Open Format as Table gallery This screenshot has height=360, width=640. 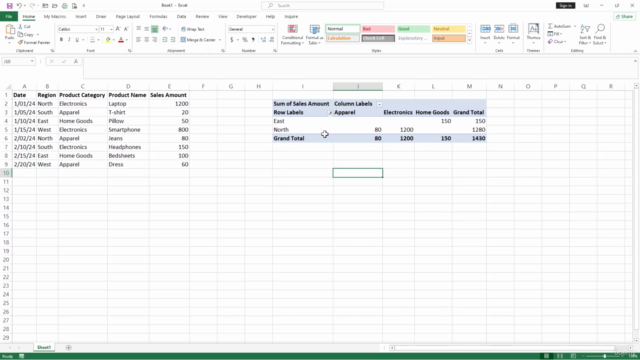click(314, 34)
